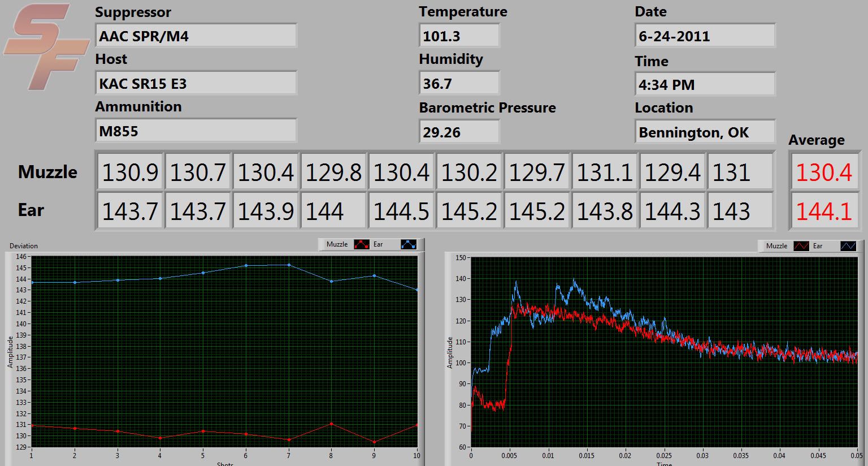868x466 pixels.
Task: Select Muzzle reading 131
Action: (x=740, y=172)
